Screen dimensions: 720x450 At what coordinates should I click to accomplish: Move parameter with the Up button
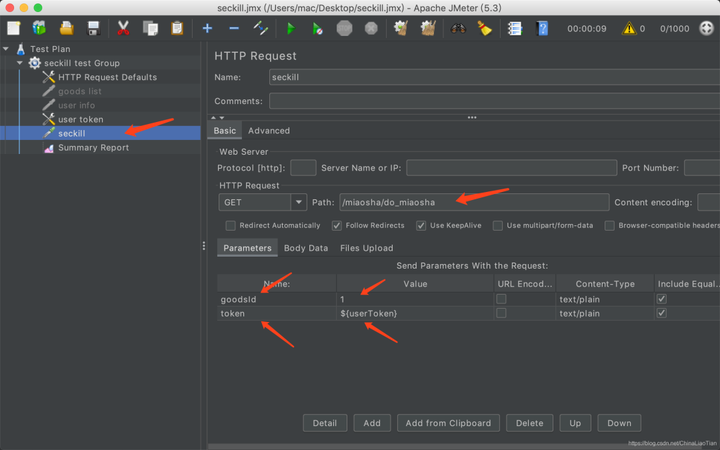click(575, 423)
